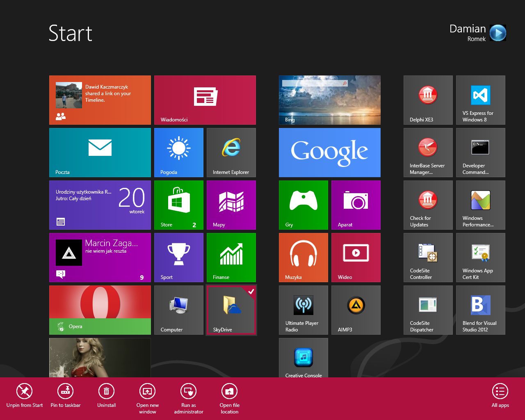Screen dimensions: 525x420
Task: Deselect the checked SkyDrive tile
Action: click(x=231, y=310)
